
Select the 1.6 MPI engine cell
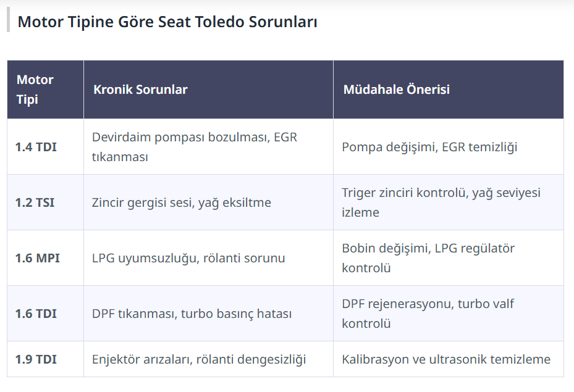click(37, 258)
